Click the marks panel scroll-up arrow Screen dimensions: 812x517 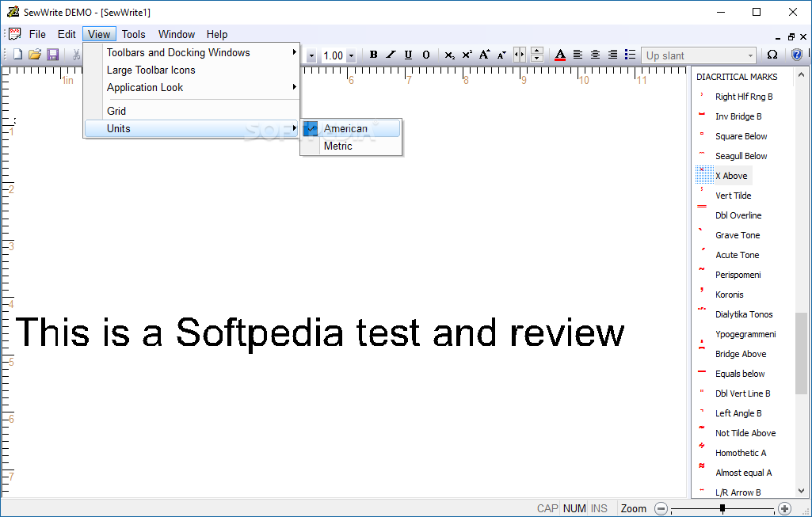[x=801, y=74]
